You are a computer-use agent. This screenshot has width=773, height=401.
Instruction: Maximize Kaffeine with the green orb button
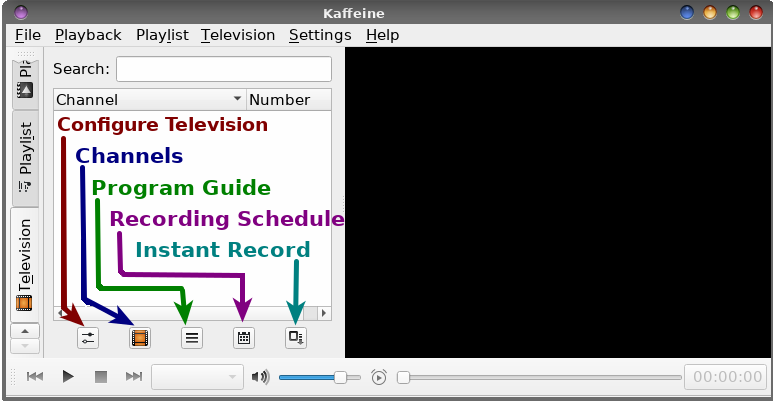pyautogui.click(x=733, y=12)
